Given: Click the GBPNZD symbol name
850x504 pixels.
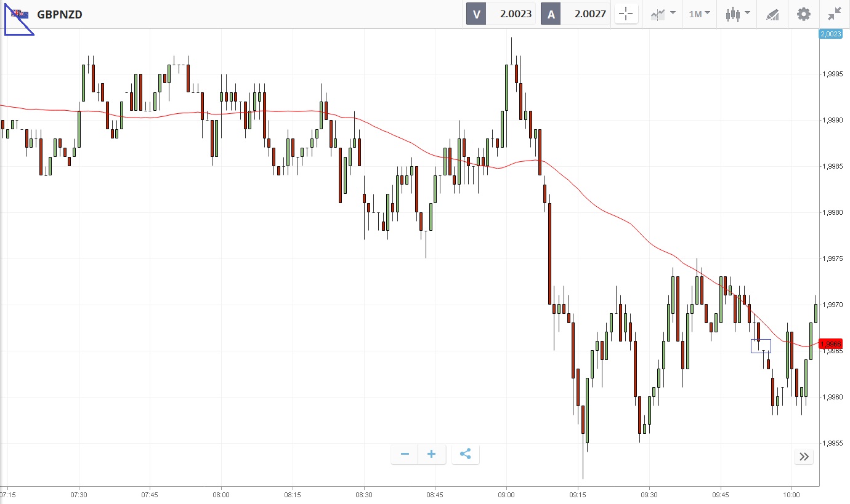Looking at the screenshot, I should coord(60,14).
